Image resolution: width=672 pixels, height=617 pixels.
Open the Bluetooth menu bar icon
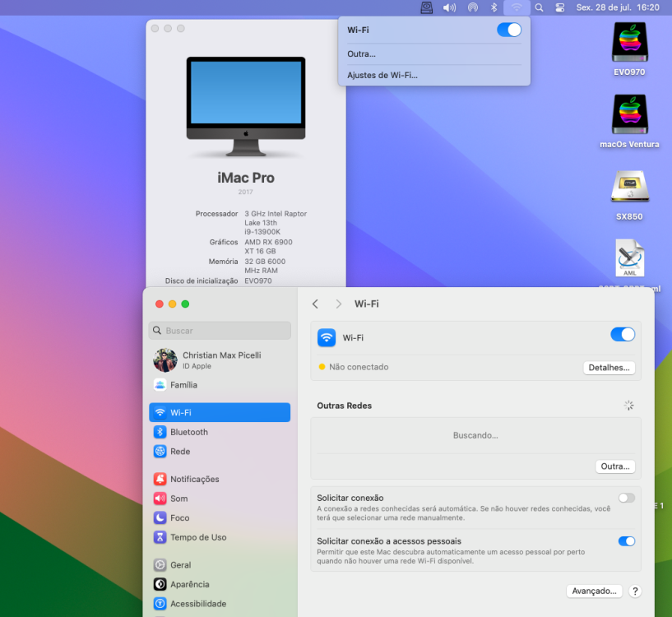494,7
